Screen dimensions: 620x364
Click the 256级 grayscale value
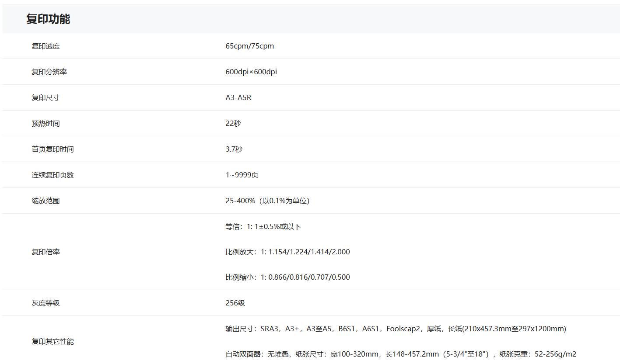(235, 303)
